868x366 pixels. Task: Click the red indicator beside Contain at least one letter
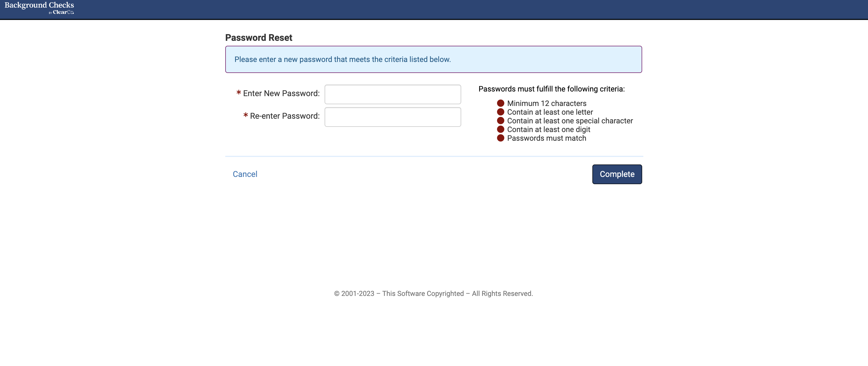pos(500,112)
